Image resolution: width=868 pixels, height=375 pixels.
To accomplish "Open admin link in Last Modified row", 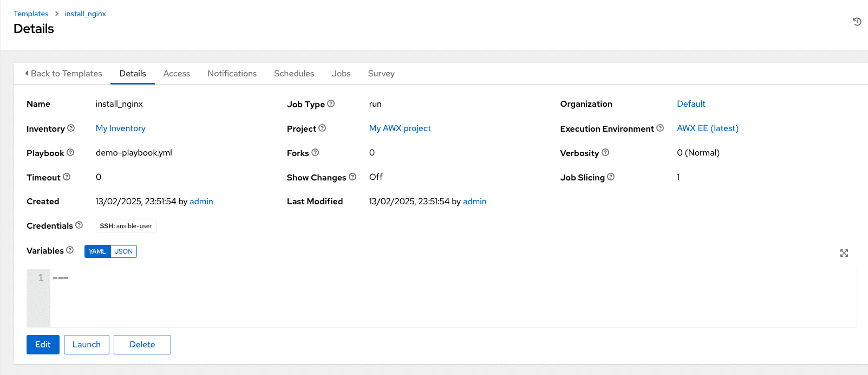I will click(475, 201).
